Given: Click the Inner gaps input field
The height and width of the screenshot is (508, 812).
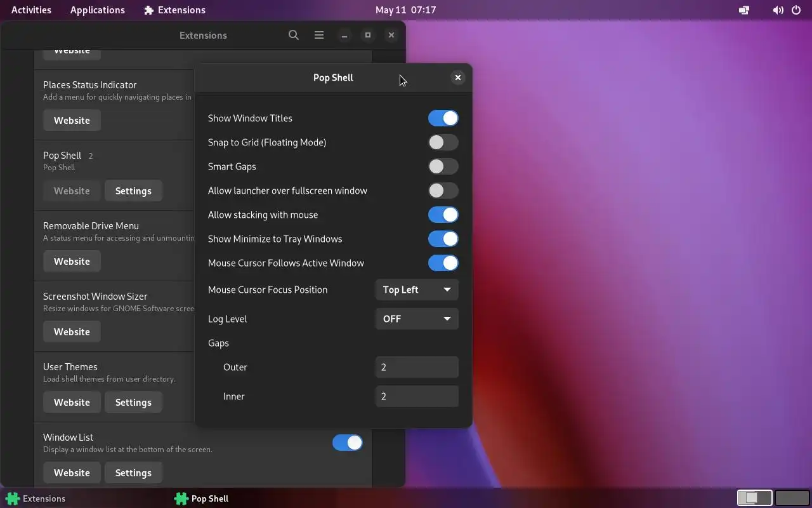Looking at the screenshot, I should pos(417,396).
